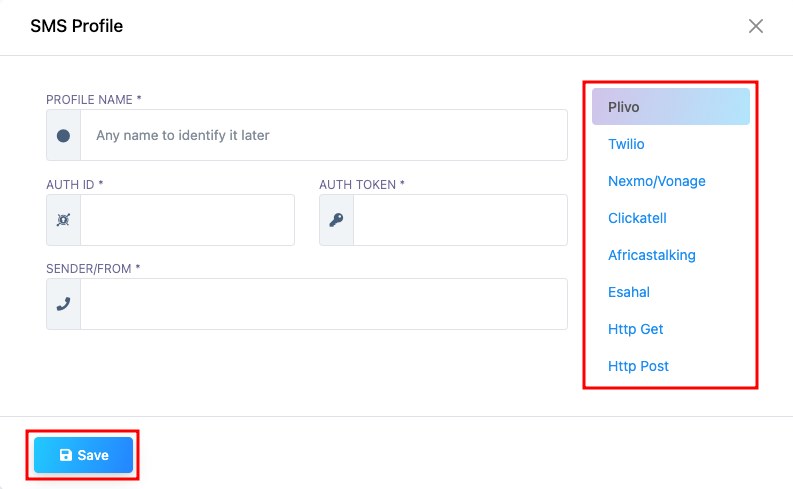Click the phone icon beside Sender/From
Viewport: 793px width, 489px height.
coord(63,304)
